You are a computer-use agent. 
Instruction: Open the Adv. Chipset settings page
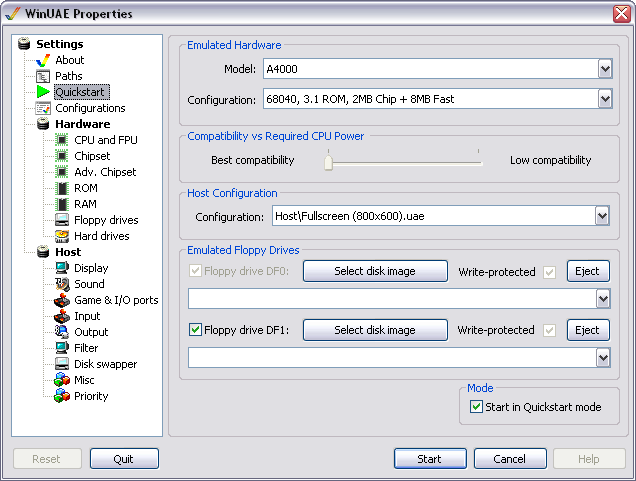(x=105, y=172)
